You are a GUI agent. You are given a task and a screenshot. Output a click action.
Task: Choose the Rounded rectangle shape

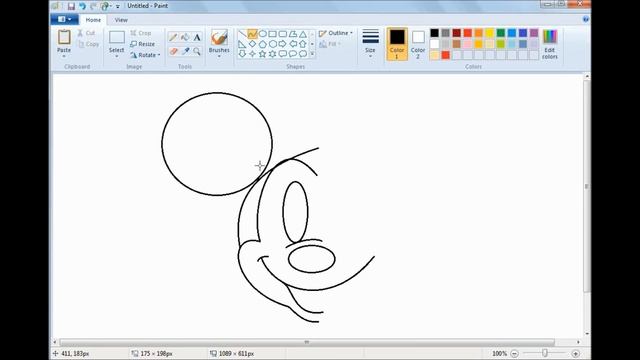(283, 34)
